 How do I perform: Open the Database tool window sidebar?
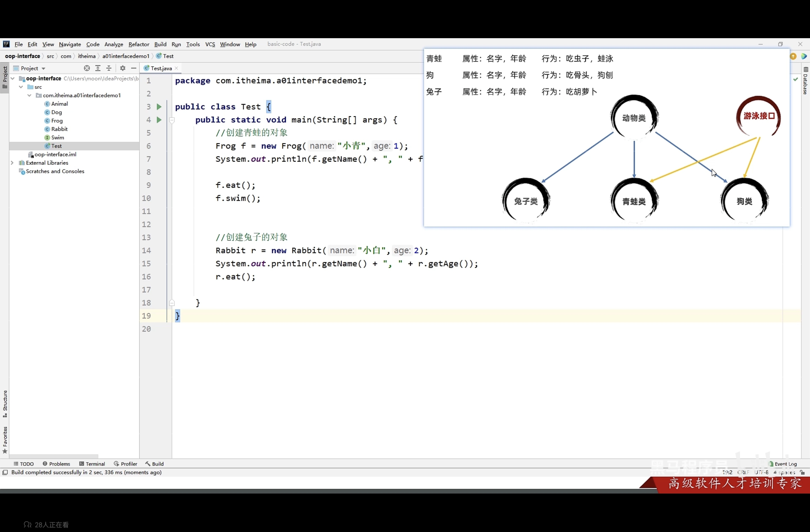805,81
